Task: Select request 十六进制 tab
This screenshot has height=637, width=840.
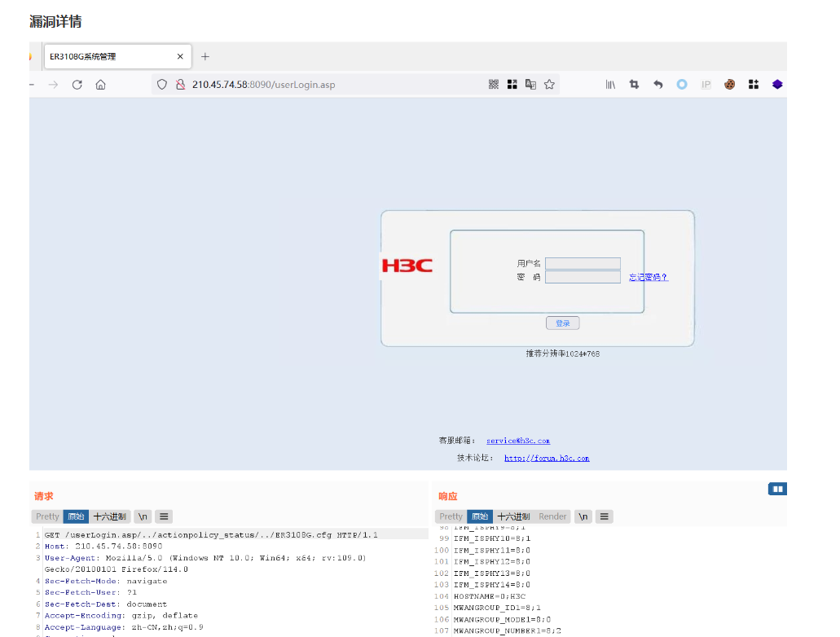Action: [109, 516]
